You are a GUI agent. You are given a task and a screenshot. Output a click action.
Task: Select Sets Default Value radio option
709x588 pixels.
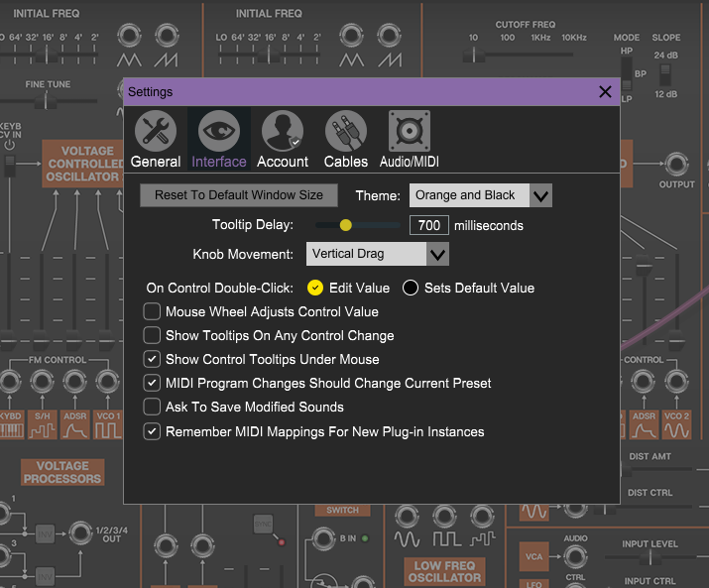[411, 288]
